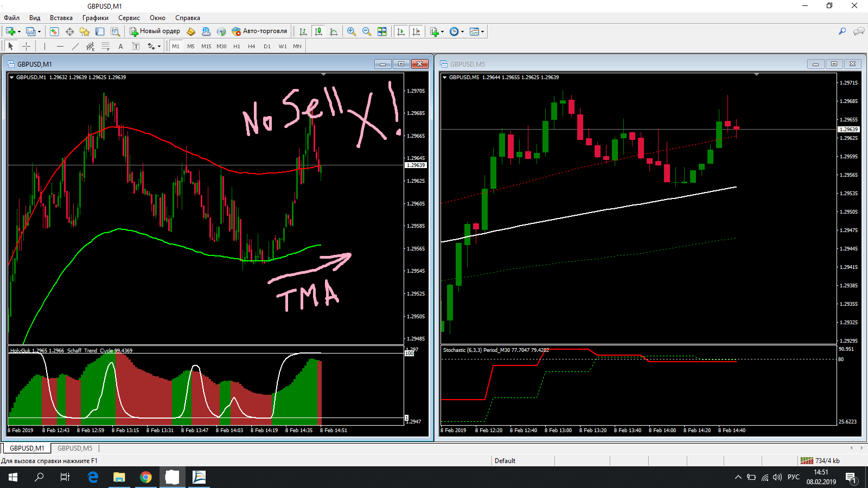Expand the profiles dropdown arrow
The height and width of the screenshot is (488, 868).
coord(39,31)
